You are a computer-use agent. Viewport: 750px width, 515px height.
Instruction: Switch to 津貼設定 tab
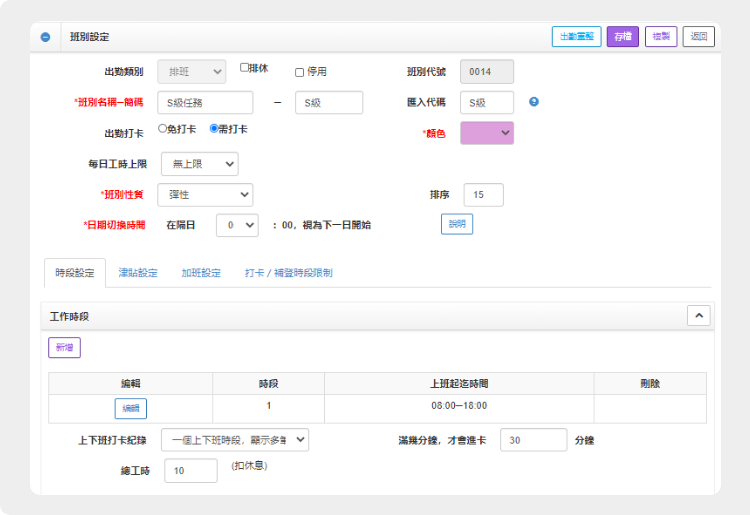[138, 273]
